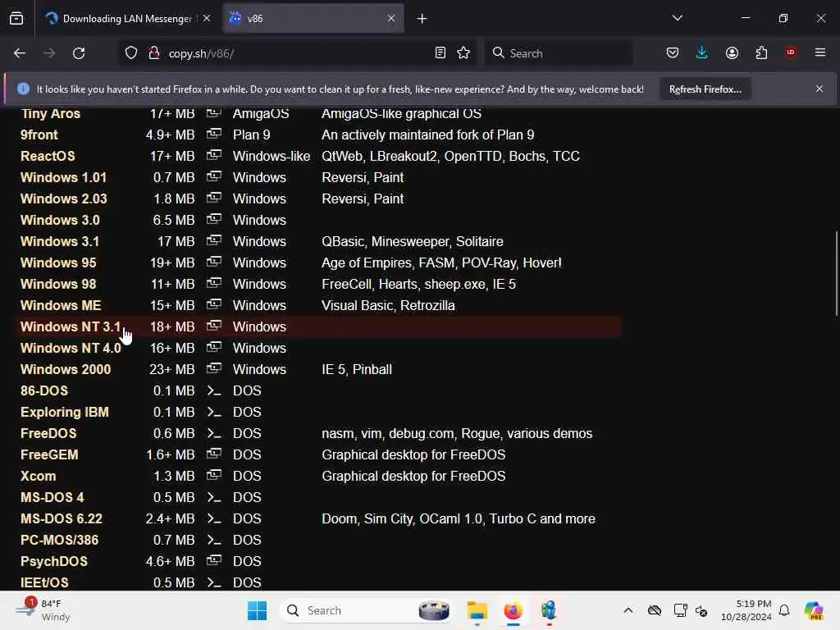The width and height of the screenshot is (840, 630).
Task: Open Firefox taskbar icon
Action: (x=513, y=610)
